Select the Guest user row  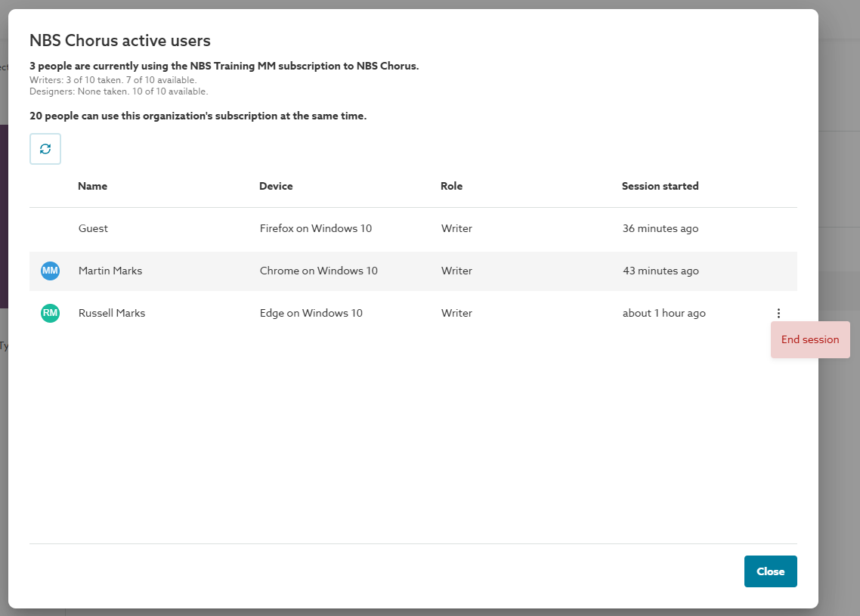click(93, 228)
